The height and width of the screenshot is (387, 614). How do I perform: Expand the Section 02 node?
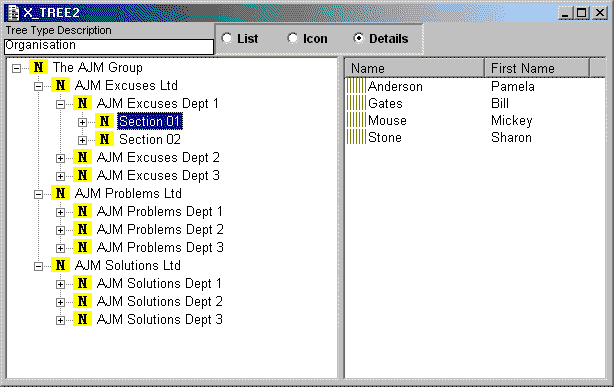82,140
